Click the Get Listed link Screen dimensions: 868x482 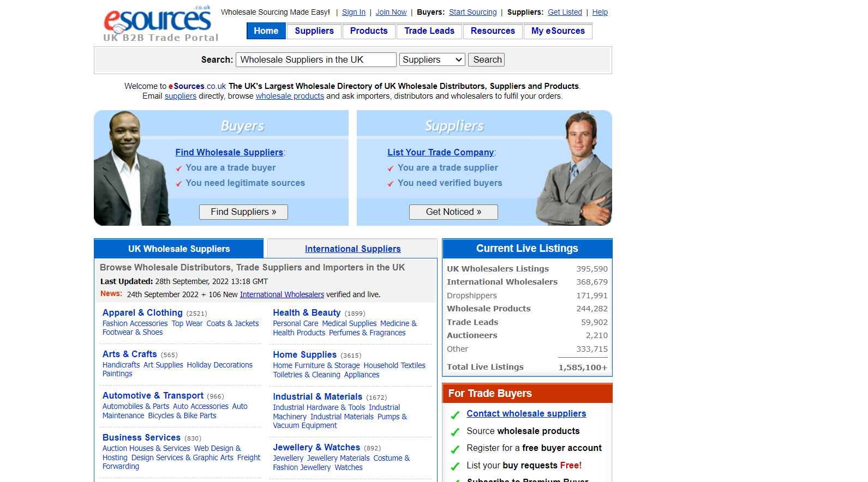click(565, 12)
